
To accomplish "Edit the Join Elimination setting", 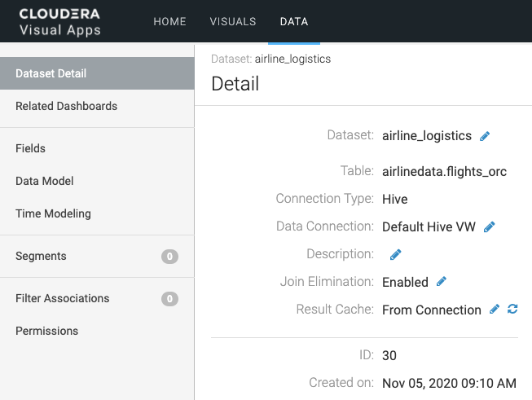I will pyautogui.click(x=442, y=282).
